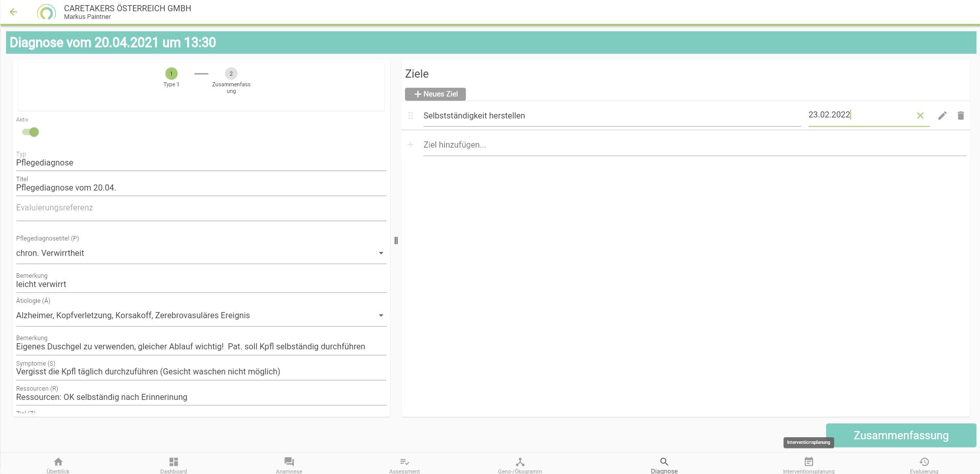Go to the Anamnese tab
The height and width of the screenshot is (474, 980).
coord(289,465)
